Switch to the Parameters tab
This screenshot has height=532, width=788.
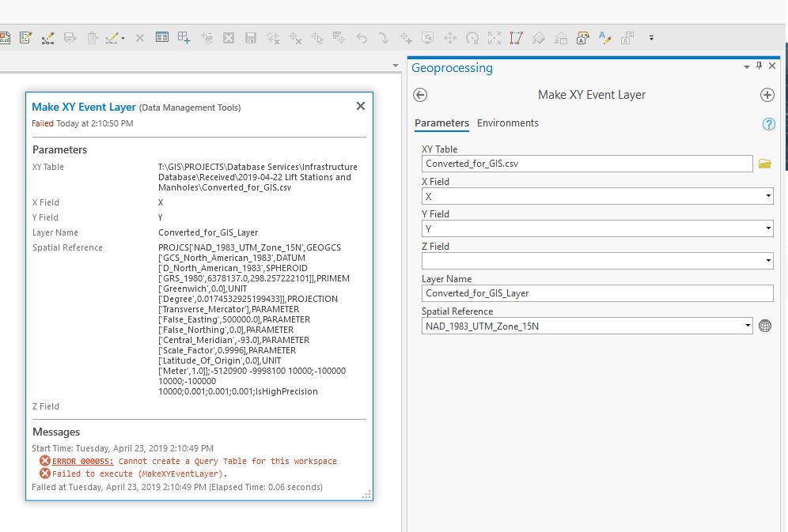441,123
